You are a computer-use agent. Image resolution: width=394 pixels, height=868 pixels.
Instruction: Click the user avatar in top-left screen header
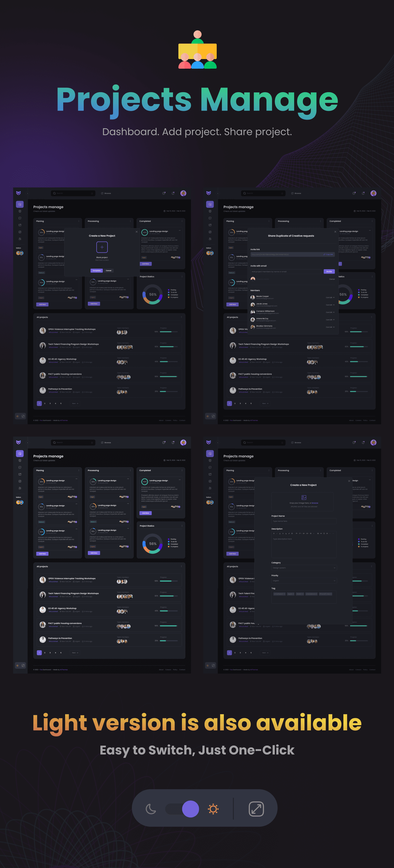[183, 193]
